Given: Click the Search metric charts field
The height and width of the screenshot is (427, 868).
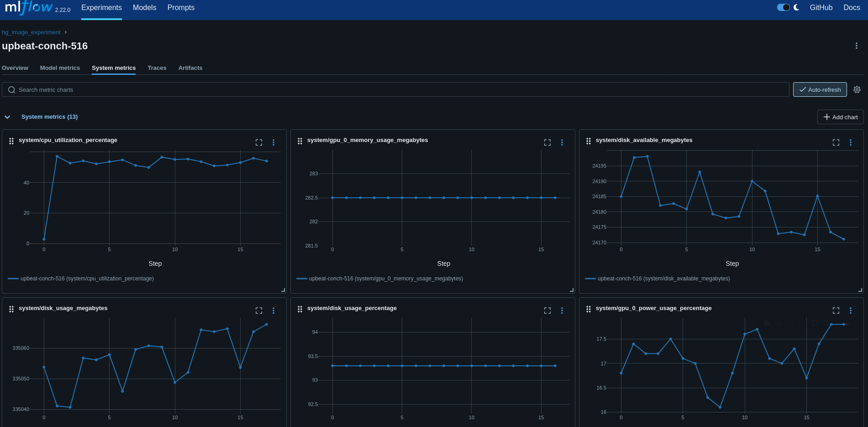Looking at the screenshot, I should 183,90.
